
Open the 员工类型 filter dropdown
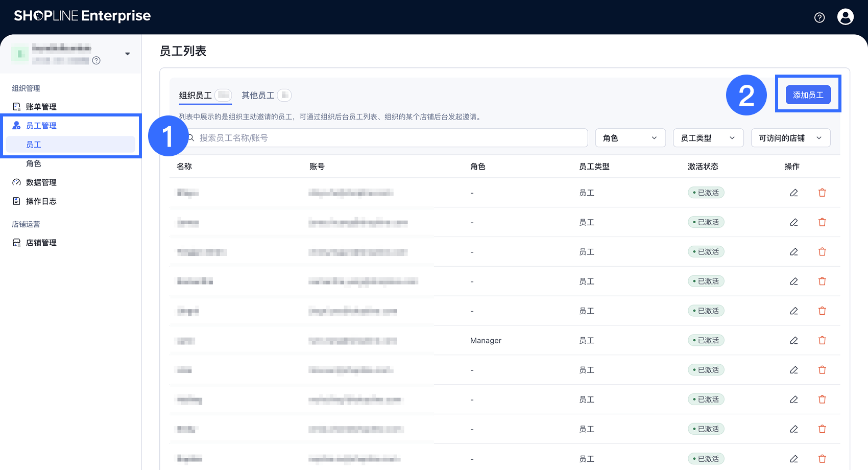pyautogui.click(x=708, y=138)
